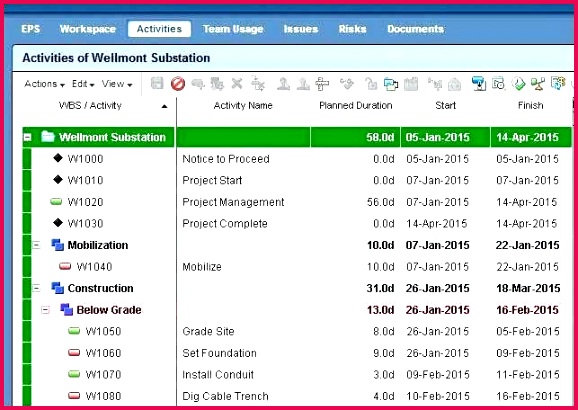
Task: Click the grey speech bubble add icon
Action: 198,84
